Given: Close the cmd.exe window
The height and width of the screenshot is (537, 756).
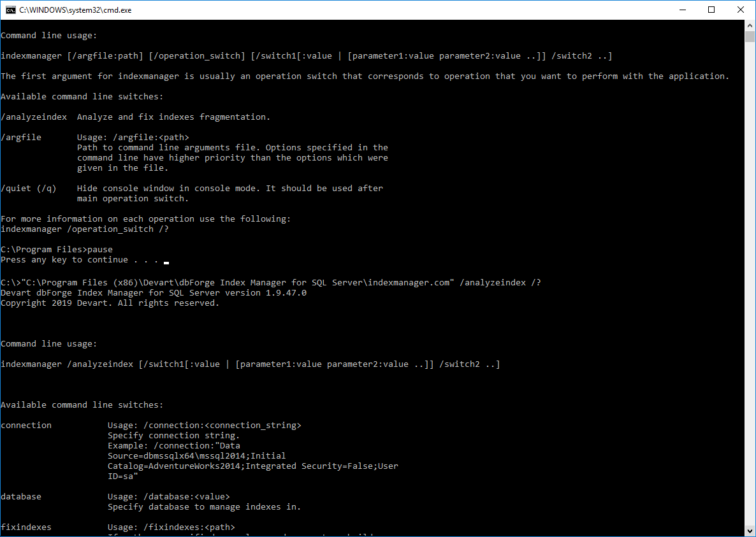Looking at the screenshot, I should coord(740,10).
